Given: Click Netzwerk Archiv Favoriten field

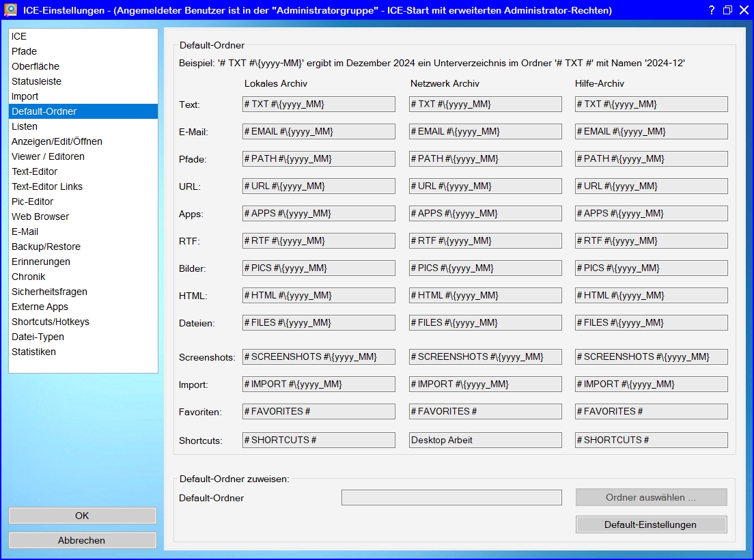Looking at the screenshot, I should point(485,412).
